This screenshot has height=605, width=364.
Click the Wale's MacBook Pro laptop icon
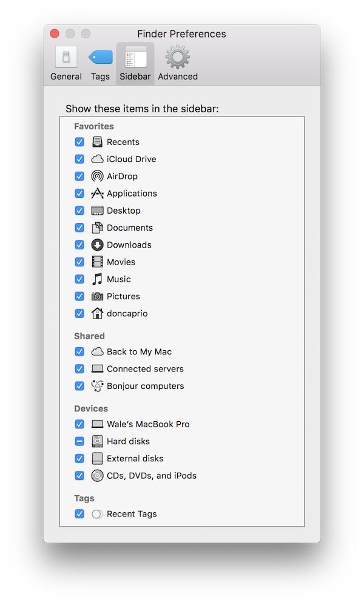[97, 424]
